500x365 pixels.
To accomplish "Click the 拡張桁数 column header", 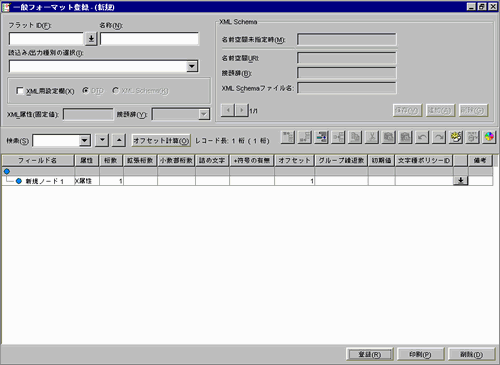I will click(x=140, y=160).
